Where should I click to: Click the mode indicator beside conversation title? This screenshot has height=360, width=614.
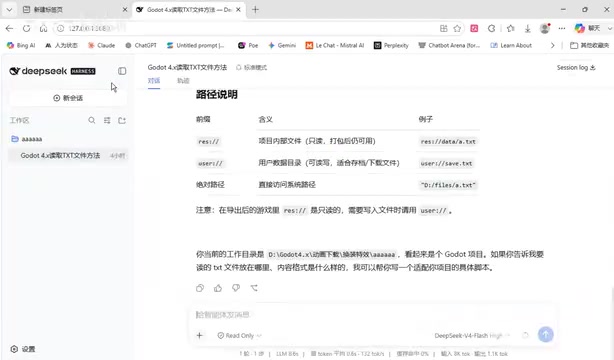pyautogui.click(x=251, y=67)
